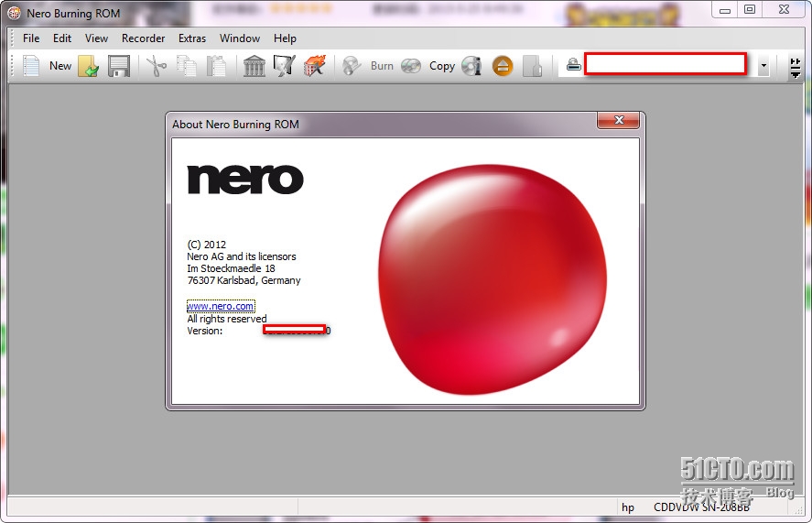Click the Nero Burning ROM title bar app icon
Screen dimensions: 812x523
14,13
